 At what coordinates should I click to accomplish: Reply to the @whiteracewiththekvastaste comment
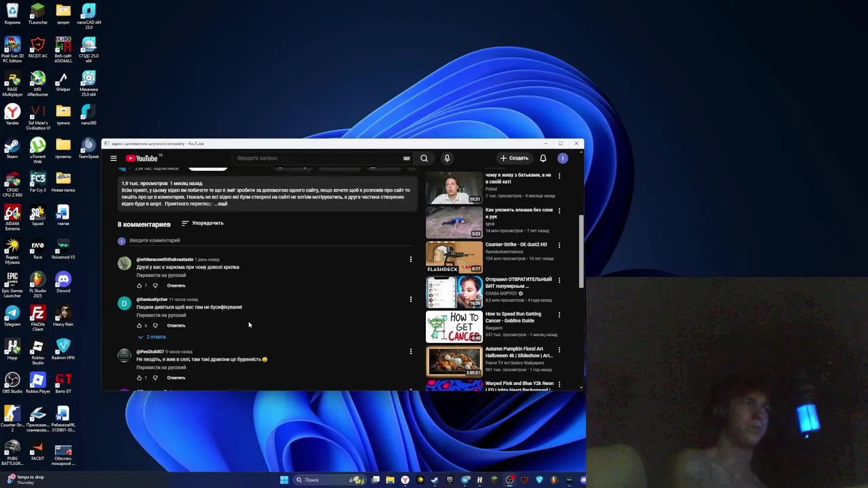(176, 285)
